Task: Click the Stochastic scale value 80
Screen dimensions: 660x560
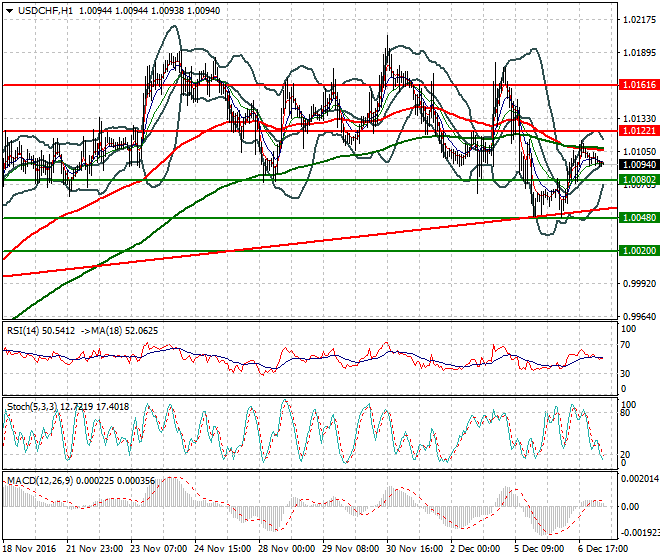Action: coord(625,413)
